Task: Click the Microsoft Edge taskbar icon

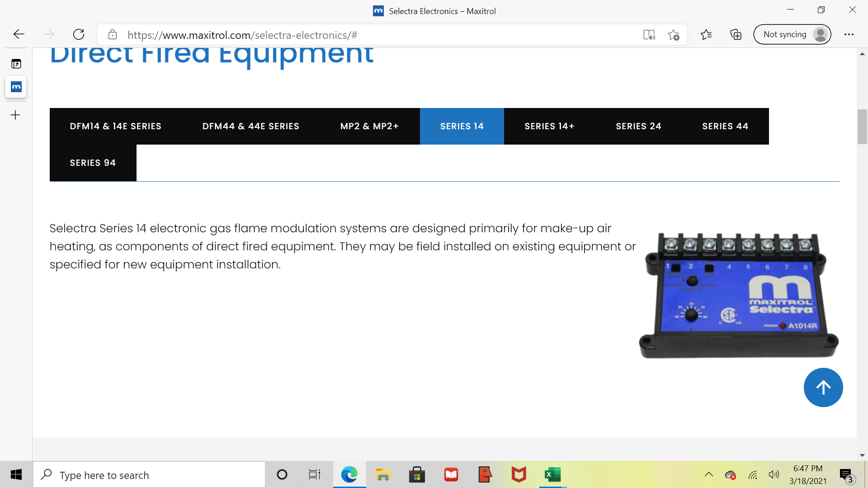Action: tap(349, 475)
